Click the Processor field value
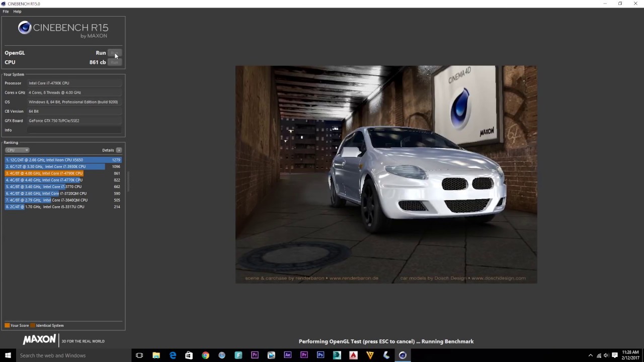Viewport: 644px width, 362px height. (74, 83)
